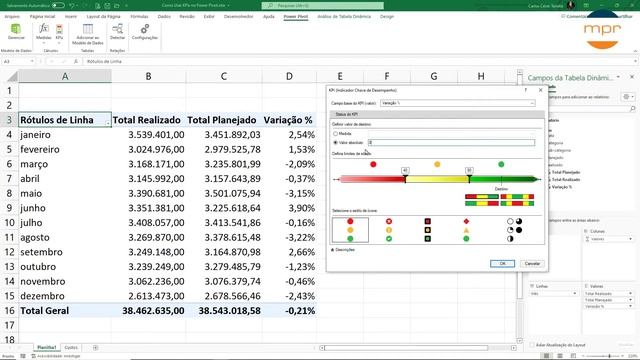Open the Mês rows field dropdown

click(575, 293)
